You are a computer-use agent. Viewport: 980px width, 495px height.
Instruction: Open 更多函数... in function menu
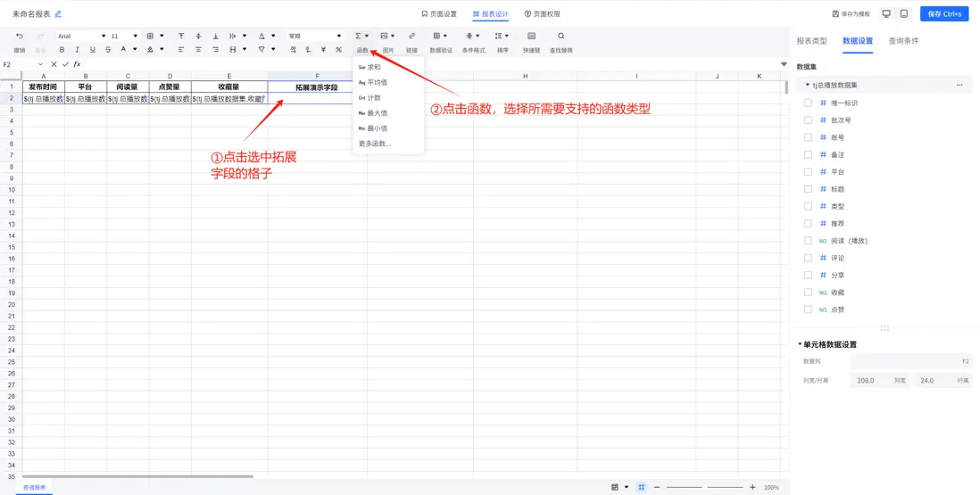pos(388,144)
